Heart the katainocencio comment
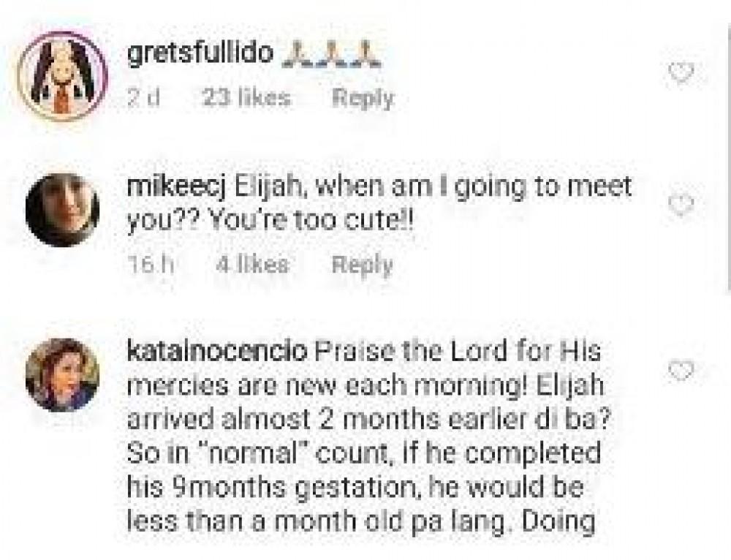Image resolution: width=731 pixels, height=560 pixels. point(681,371)
